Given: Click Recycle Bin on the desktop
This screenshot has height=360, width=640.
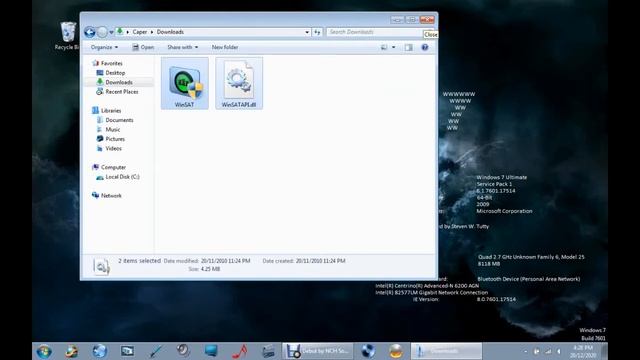Looking at the screenshot, I should click(67, 36).
